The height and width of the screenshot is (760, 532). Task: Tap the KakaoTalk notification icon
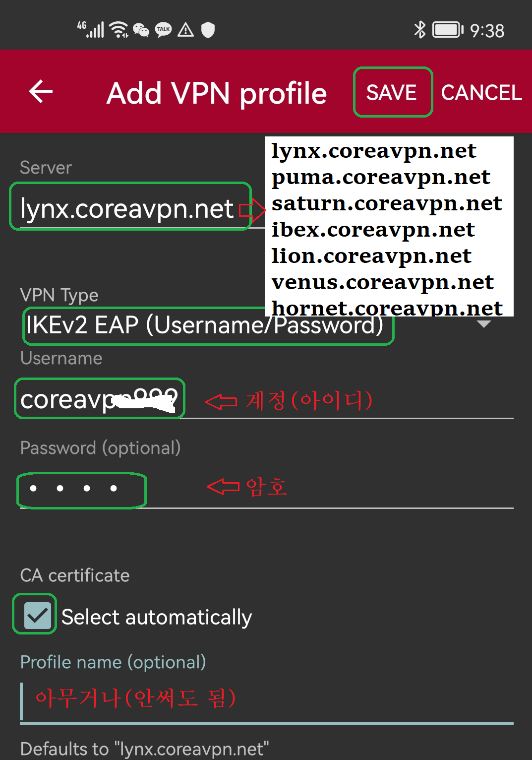tap(164, 30)
